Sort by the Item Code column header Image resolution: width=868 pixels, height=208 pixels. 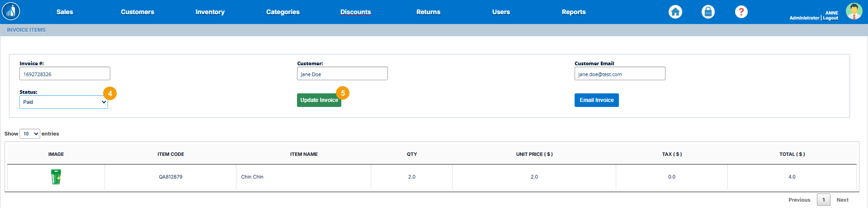pyautogui.click(x=170, y=154)
